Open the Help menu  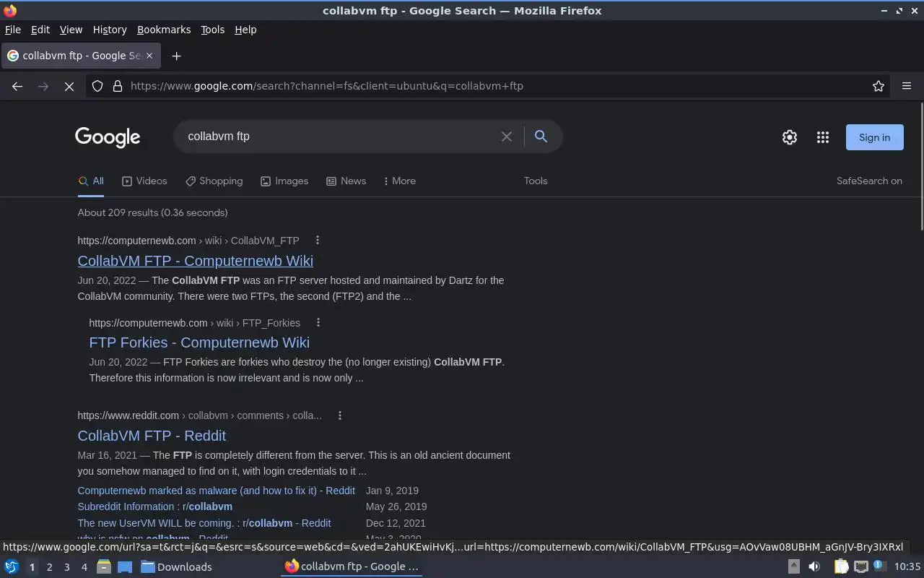click(x=245, y=30)
